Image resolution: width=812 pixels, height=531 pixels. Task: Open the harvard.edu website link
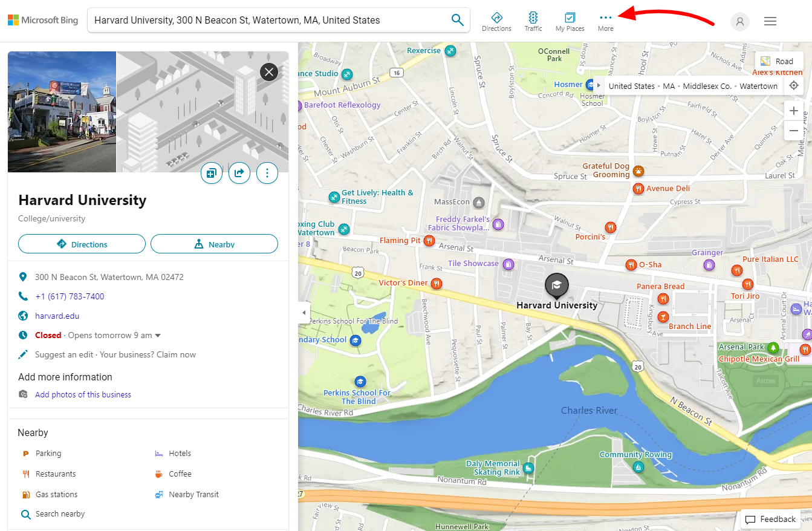[x=57, y=316]
